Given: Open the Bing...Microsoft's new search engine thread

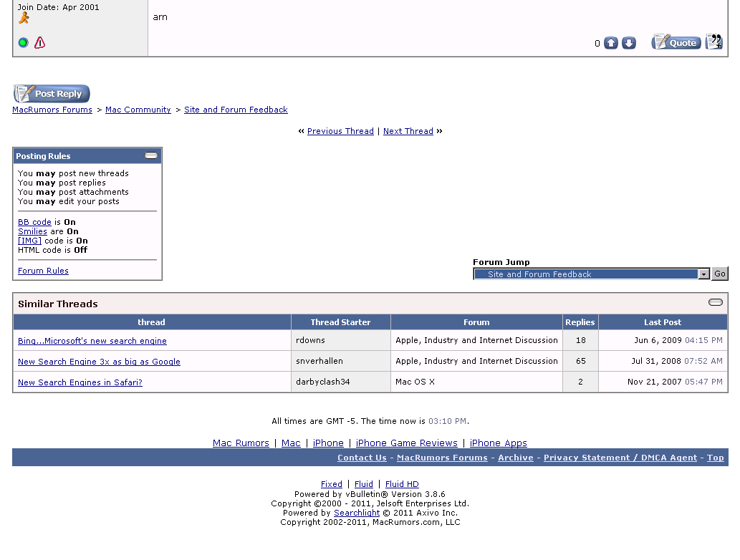Looking at the screenshot, I should 92,341.
